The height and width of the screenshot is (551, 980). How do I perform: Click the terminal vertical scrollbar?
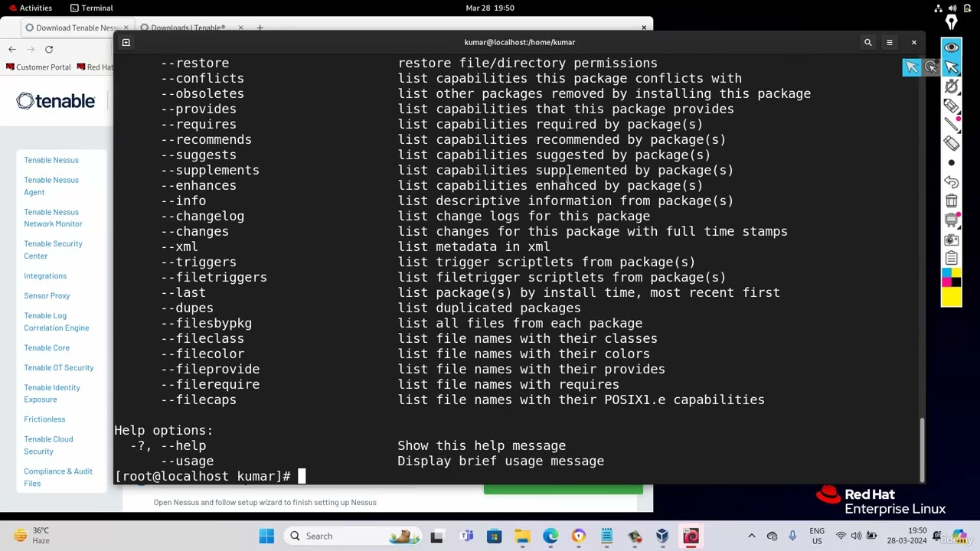(x=922, y=448)
